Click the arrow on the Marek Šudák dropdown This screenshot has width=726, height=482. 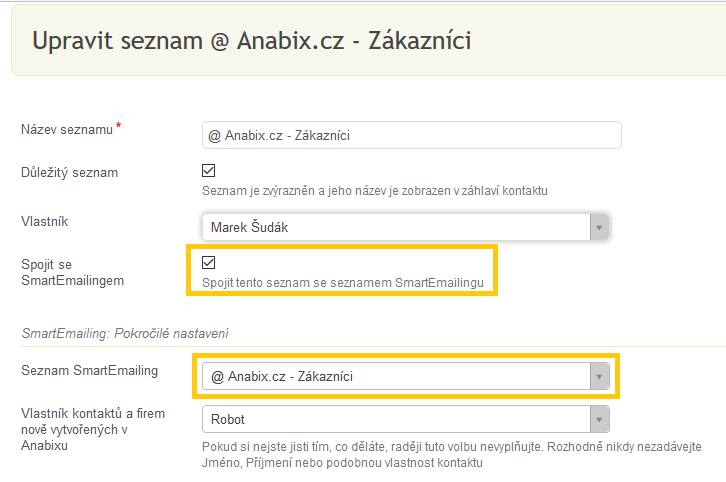[x=599, y=227]
